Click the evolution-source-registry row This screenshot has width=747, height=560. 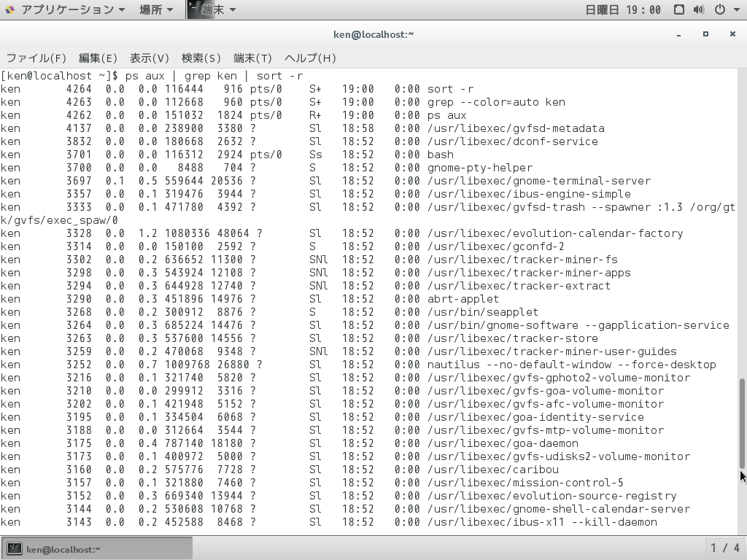338,495
